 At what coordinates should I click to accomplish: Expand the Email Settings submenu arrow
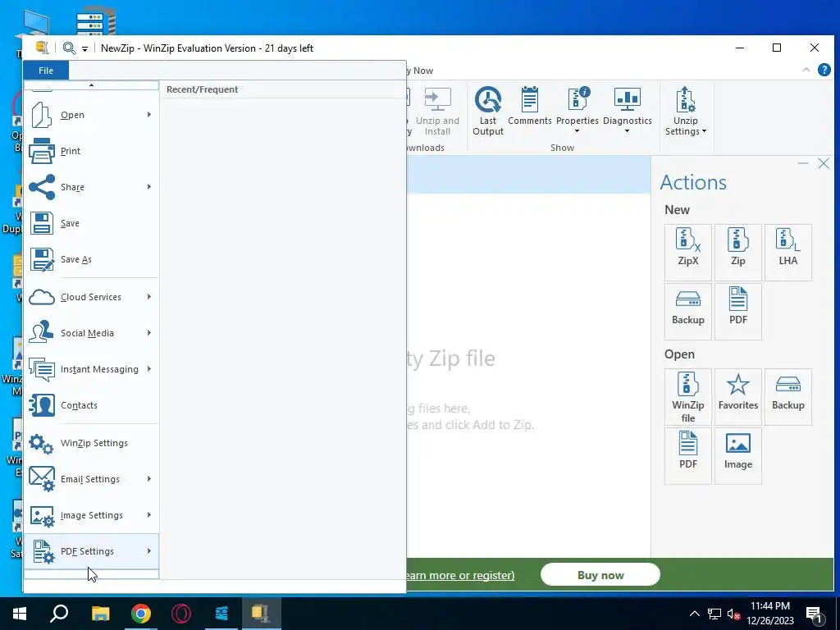coord(149,479)
